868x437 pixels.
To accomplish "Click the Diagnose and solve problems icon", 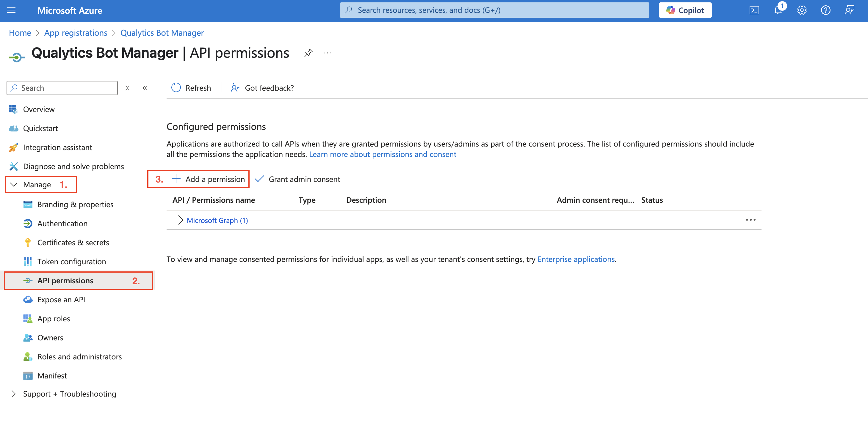I will [x=13, y=166].
